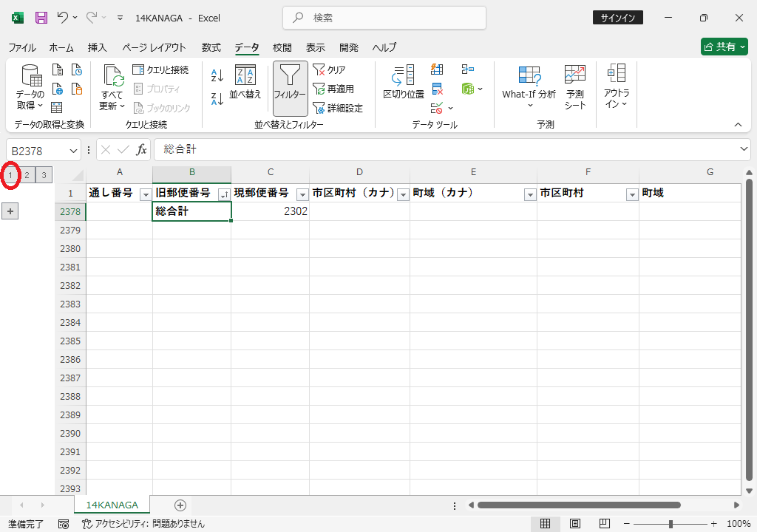The image size is (757, 532).
Task: Click the vertical scrollbar thumb
Action: (750, 330)
